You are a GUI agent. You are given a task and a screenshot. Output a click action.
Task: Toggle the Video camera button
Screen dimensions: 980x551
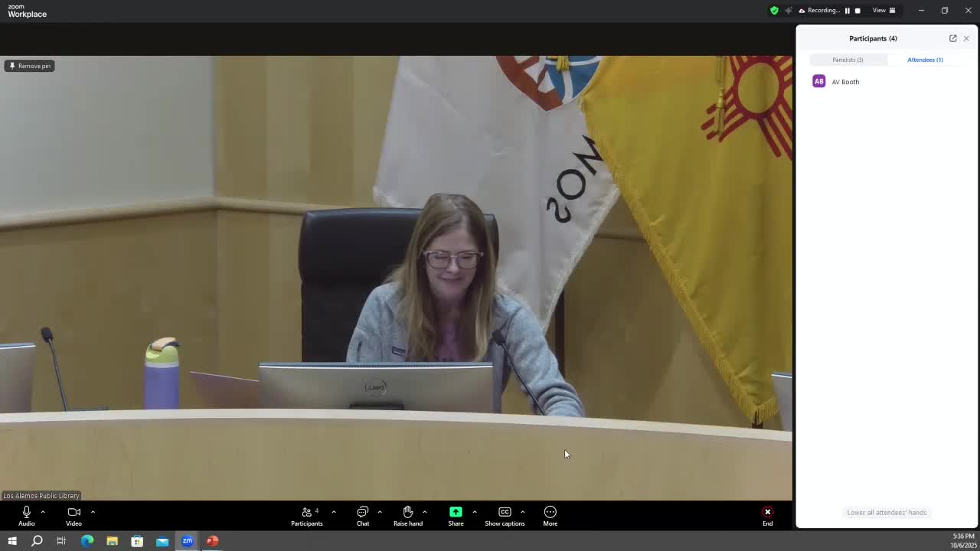(x=73, y=516)
